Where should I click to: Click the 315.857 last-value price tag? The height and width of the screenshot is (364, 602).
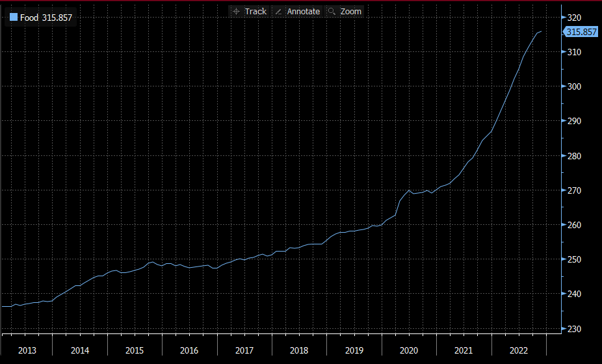tap(581, 32)
